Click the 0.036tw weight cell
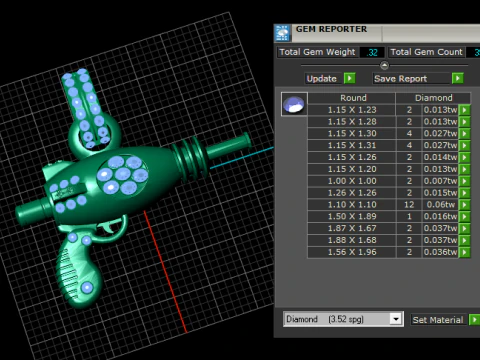 coord(441,252)
